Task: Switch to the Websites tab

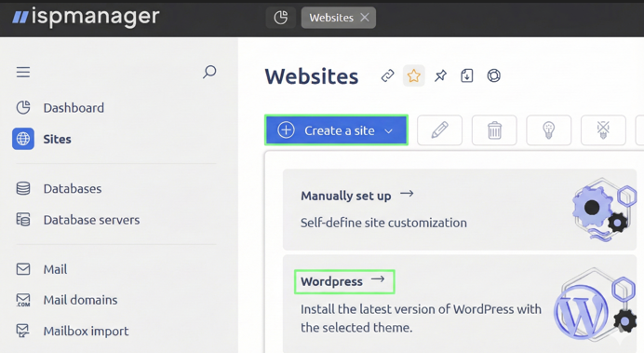Action: click(331, 18)
